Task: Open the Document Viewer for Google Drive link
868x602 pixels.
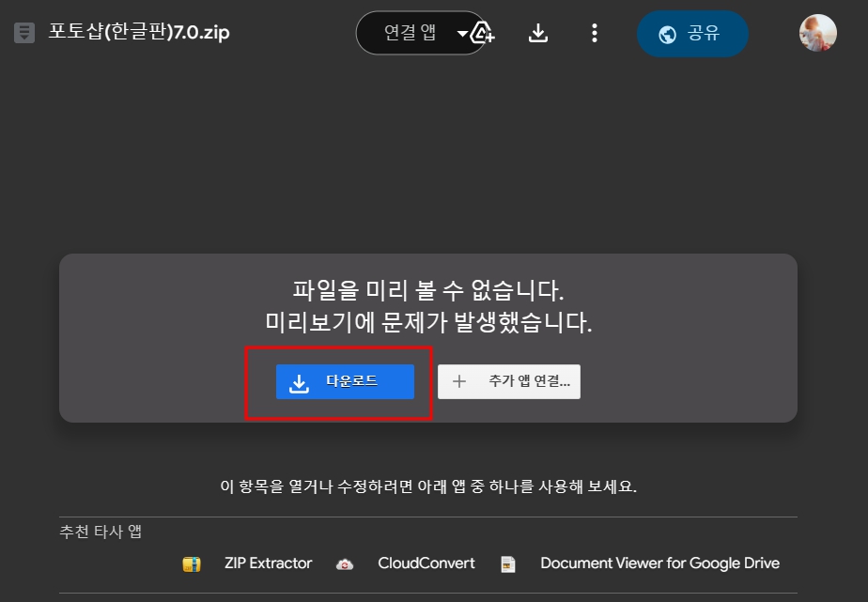Action: click(x=659, y=563)
